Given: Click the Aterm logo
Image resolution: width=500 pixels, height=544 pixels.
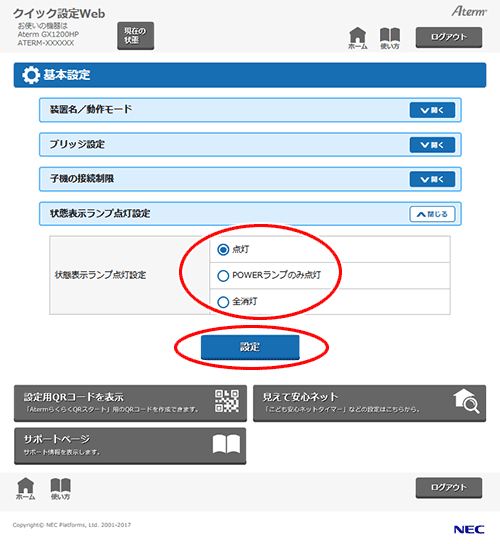Looking at the screenshot, I should coord(469,11).
